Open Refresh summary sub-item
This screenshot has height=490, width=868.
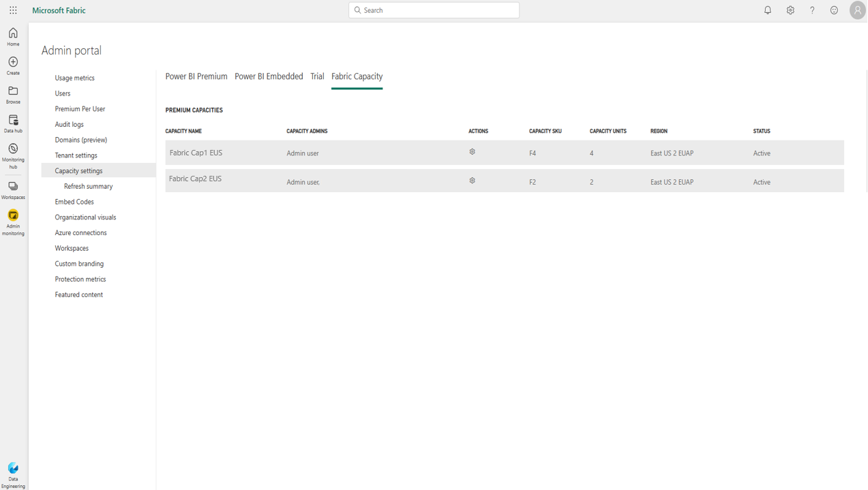point(89,186)
